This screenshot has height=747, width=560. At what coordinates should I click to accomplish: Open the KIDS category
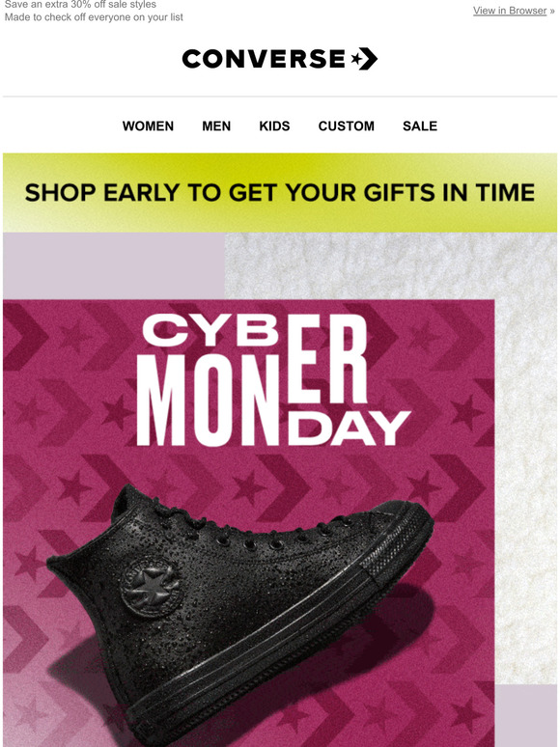pos(274,125)
